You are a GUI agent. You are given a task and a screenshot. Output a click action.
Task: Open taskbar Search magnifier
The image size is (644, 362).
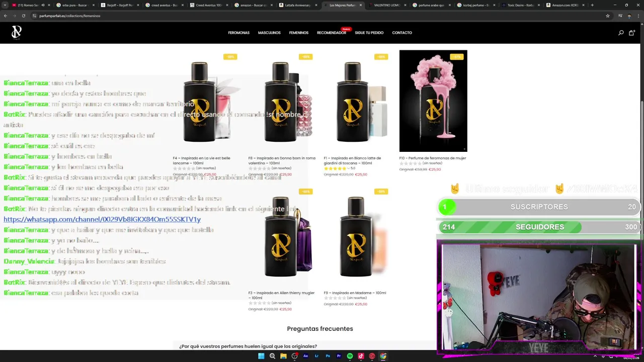(x=272, y=356)
